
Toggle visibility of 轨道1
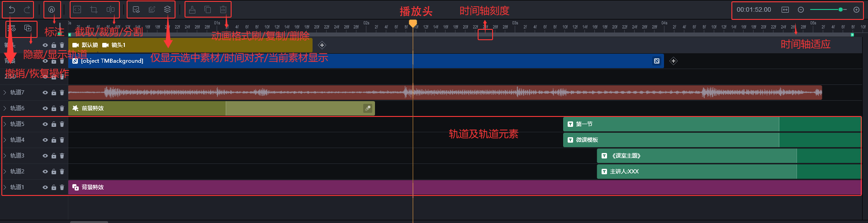pyautogui.click(x=45, y=187)
